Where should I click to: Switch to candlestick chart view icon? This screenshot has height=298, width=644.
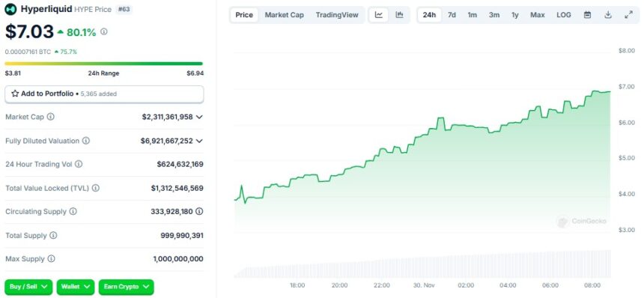coord(399,15)
